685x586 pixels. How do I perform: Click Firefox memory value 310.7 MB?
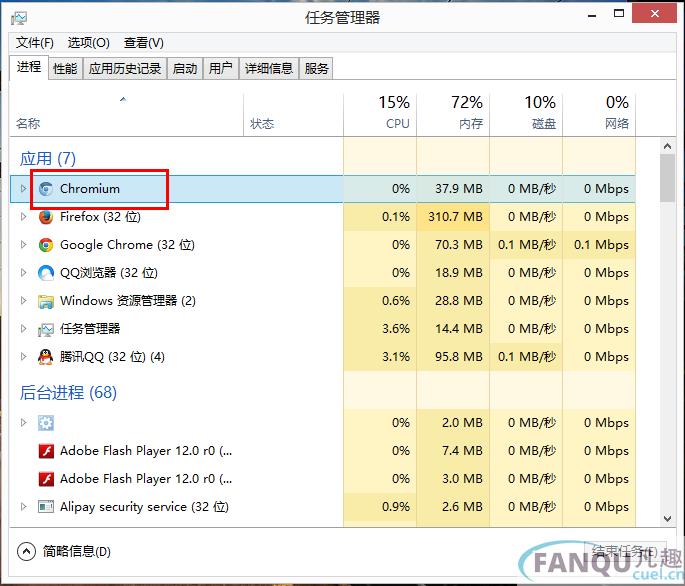pos(455,217)
